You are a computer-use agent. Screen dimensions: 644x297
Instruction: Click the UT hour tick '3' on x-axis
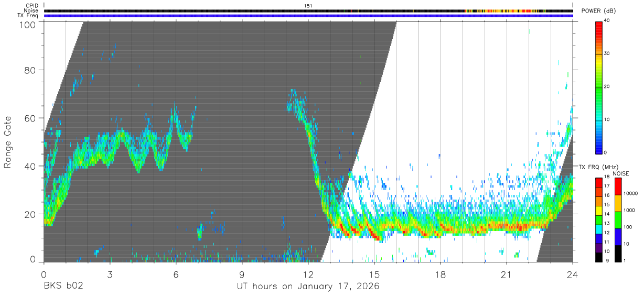[110, 274]
